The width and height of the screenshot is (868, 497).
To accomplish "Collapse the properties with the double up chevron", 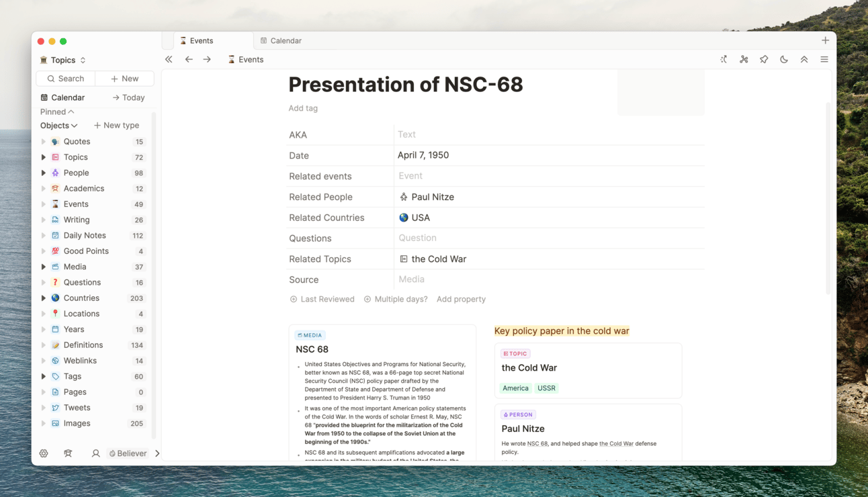I will (804, 60).
